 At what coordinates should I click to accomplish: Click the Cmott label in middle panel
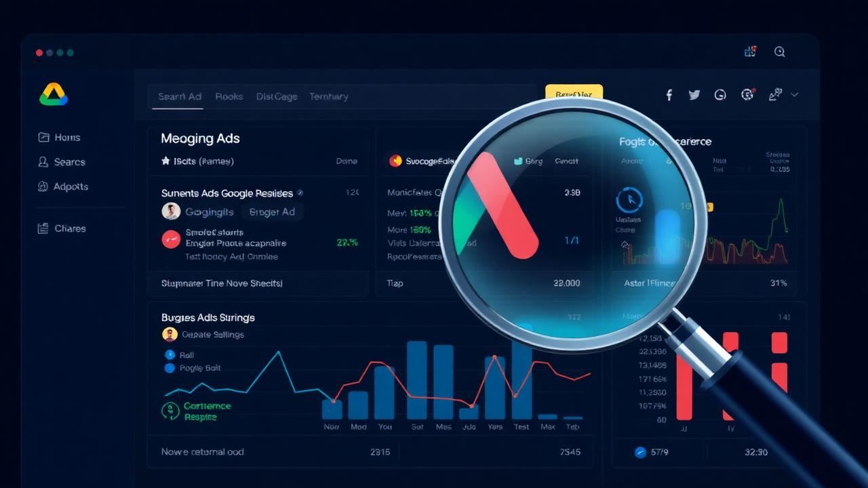click(x=566, y=161)
